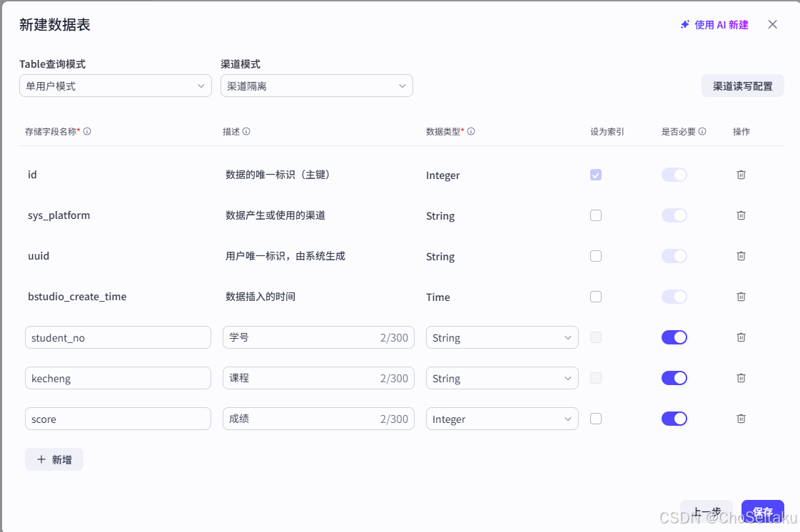Viewport: 800px width, 532px height.
Task: Open 渠道模式 dropdown showing 渠道隔离
Action: tap(316, 86)
